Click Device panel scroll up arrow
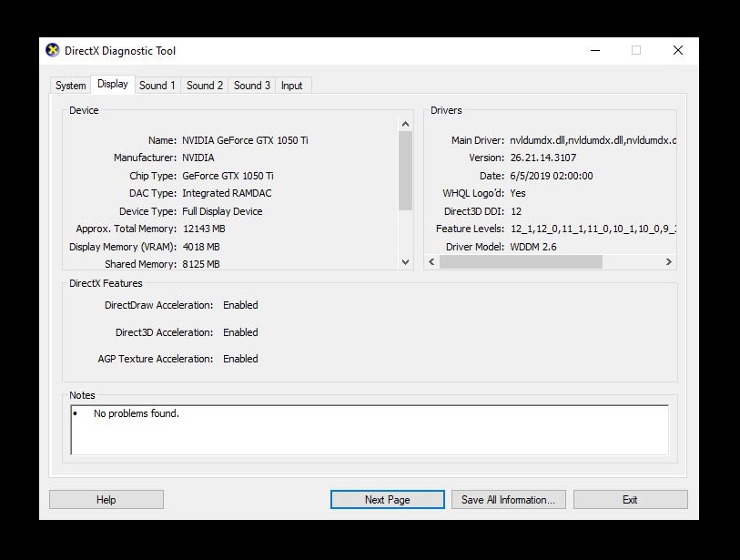 click(x=405, y=124)
